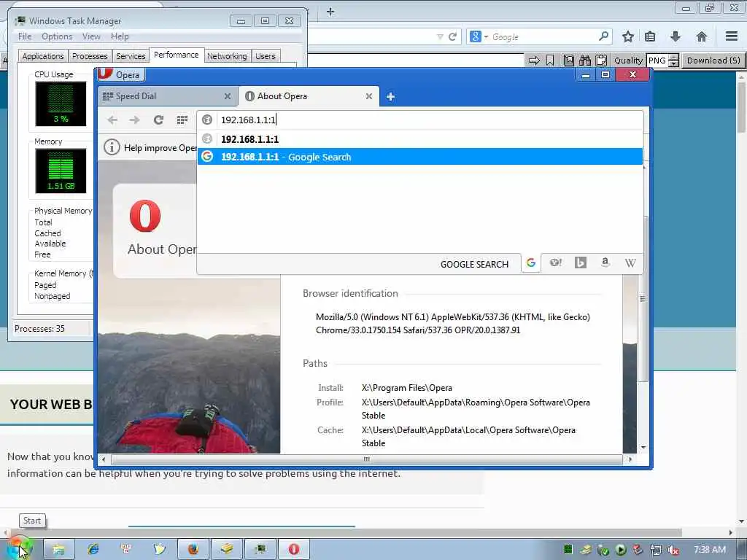Screen dimensions: 747x560
Task: Click the Firefox Google search field
Action: tap(543, 36)
